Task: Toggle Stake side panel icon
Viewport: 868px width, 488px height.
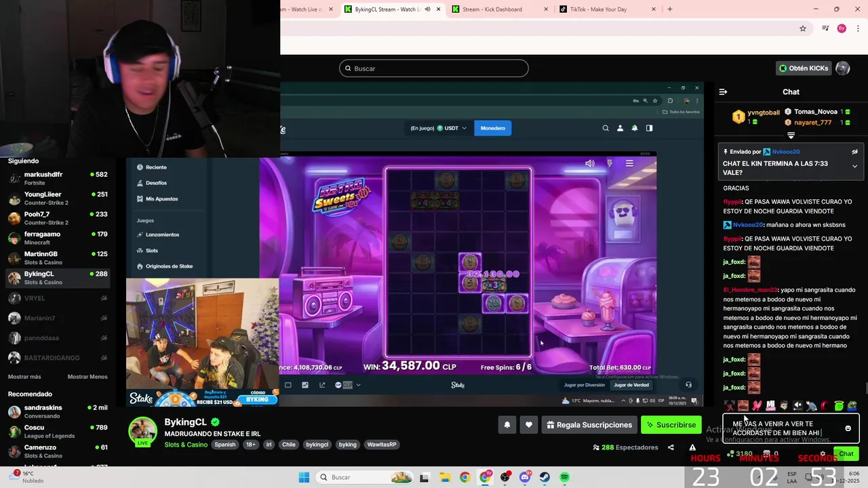Action: [x=649, y=128]
